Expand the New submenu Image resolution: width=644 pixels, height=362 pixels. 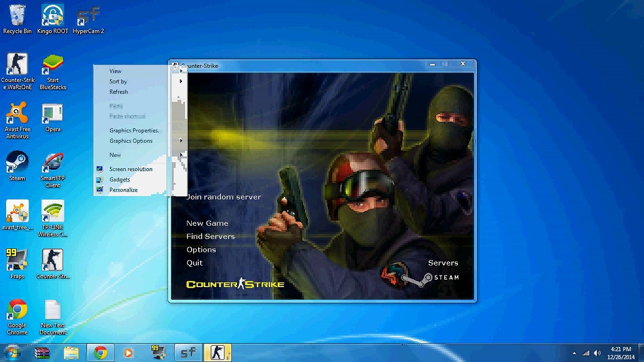[x=140, y=155]
